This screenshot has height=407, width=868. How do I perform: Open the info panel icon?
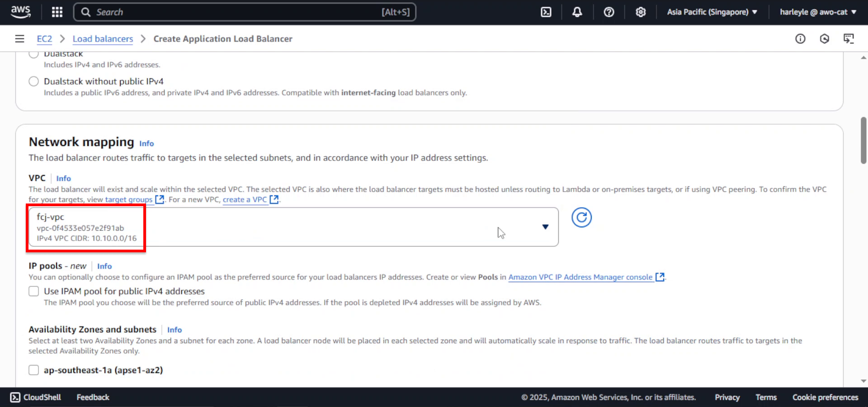point(800,39)
